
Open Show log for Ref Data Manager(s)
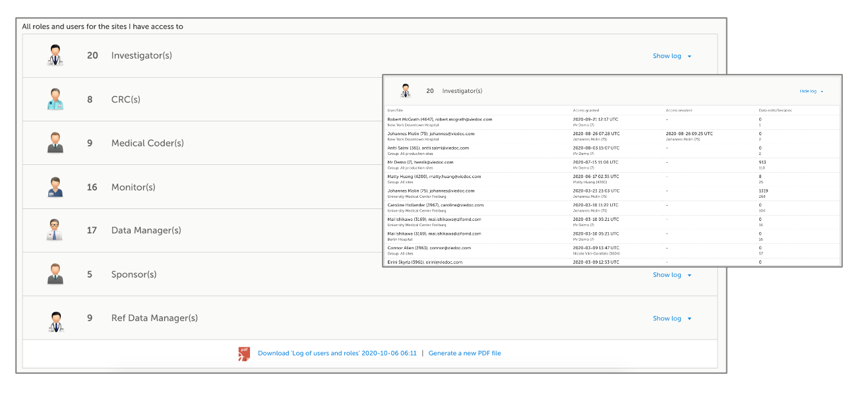[671, 319]
